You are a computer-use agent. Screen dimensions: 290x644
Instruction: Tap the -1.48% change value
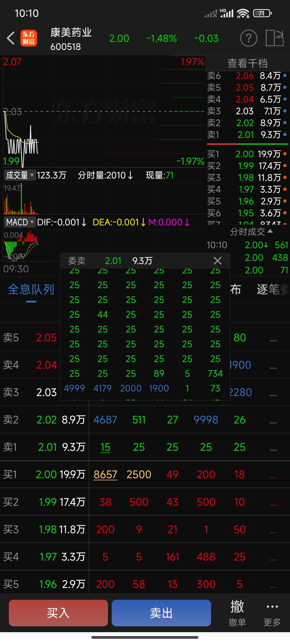pos(162,38)
